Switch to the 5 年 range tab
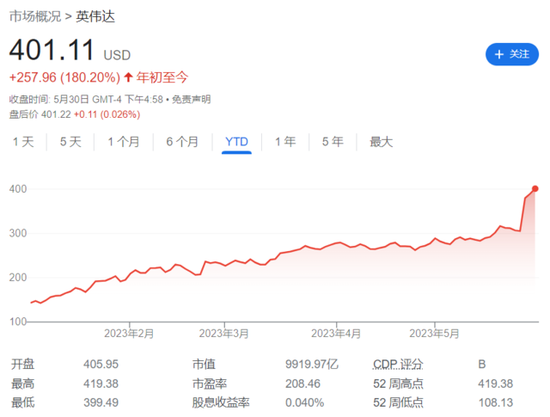 click(x=333, y=142)
